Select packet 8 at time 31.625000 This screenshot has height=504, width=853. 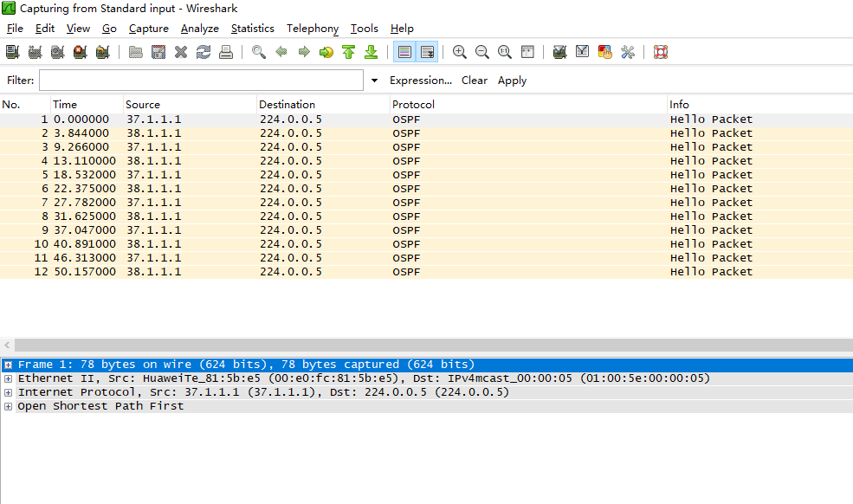pos(426,216)
